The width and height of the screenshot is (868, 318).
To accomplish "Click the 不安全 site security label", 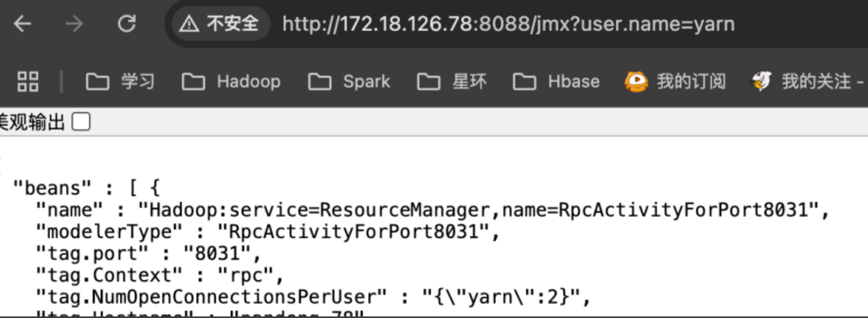I will coord(233,23).
